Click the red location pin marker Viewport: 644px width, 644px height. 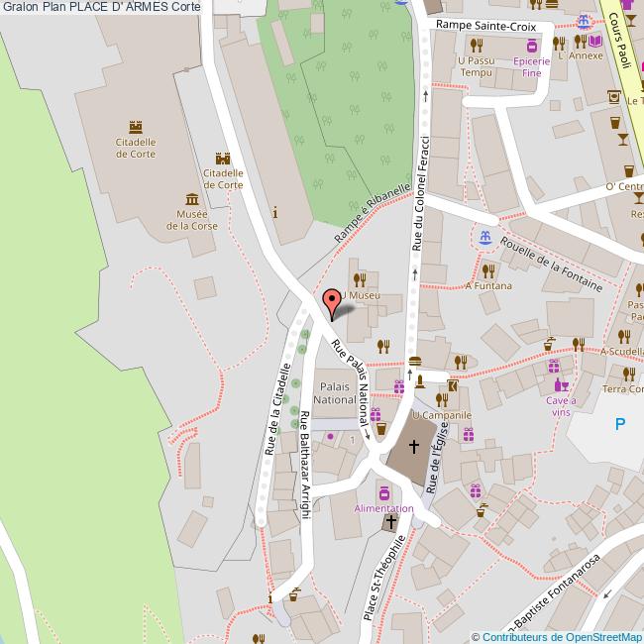[x=333, y=301]
